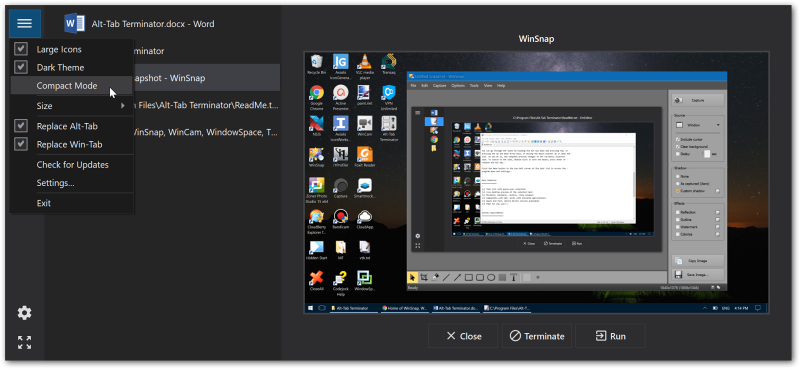Toggle the Dark Theme checkbox
Image resolution: width=800 pixels, height=369 pixels.
pos(20,67)
